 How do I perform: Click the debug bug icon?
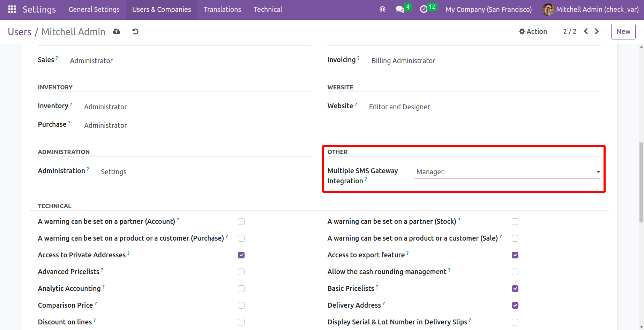[382, 9]
